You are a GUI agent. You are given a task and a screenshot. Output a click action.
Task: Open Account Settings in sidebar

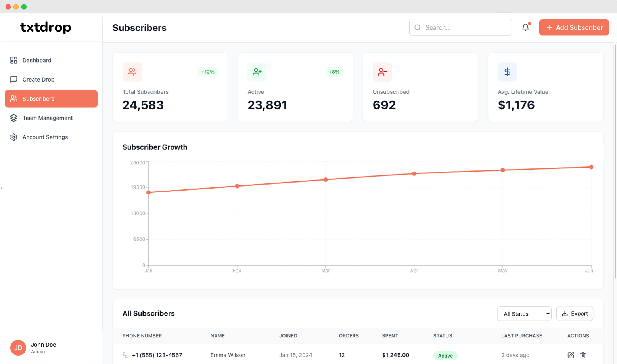click(45, 137)
